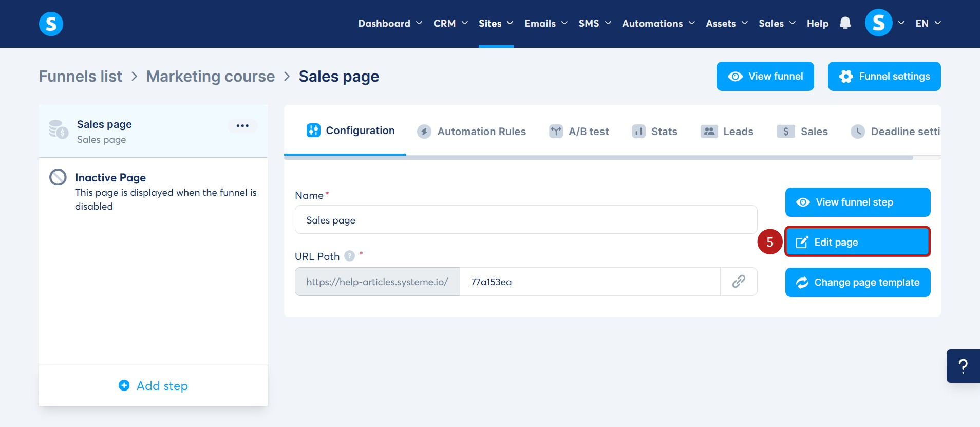Click the https://help-articles.systeme.io/ prefix text
Screen dimensions: 980x427
pos(377,282)
